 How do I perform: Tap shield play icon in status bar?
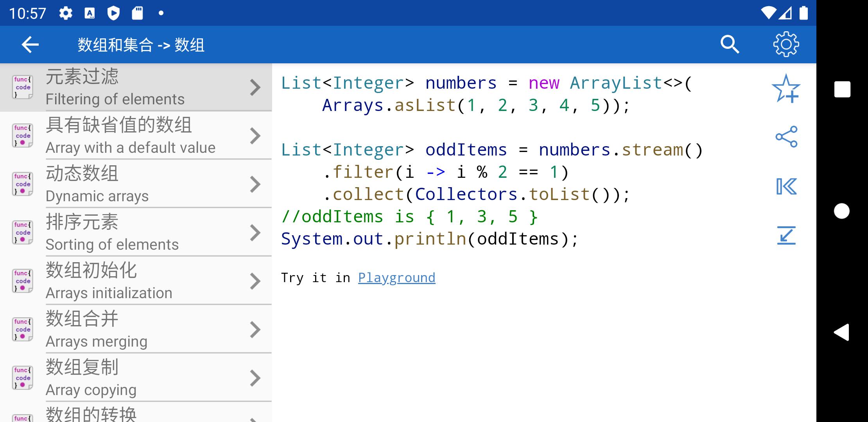click(113, 13)
